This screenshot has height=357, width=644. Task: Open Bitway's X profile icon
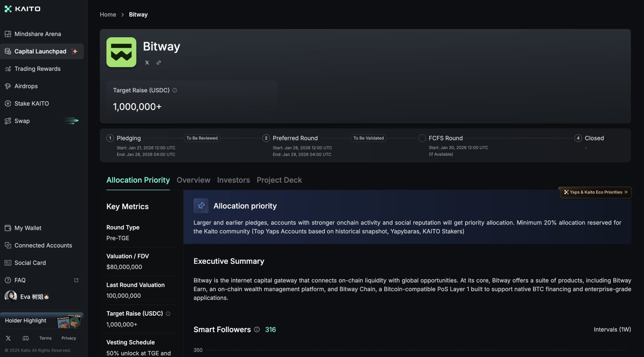(x=147, y=63)
